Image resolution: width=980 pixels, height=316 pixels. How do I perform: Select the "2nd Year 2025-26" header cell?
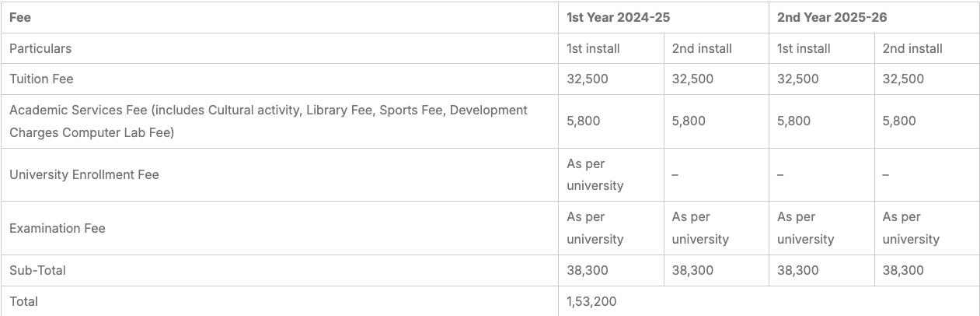click(x=832, y=17)
